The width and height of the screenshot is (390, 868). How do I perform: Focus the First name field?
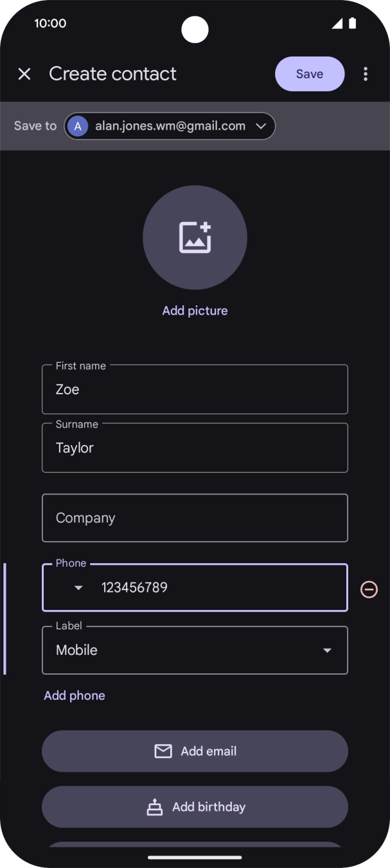(x=195, y=390)
